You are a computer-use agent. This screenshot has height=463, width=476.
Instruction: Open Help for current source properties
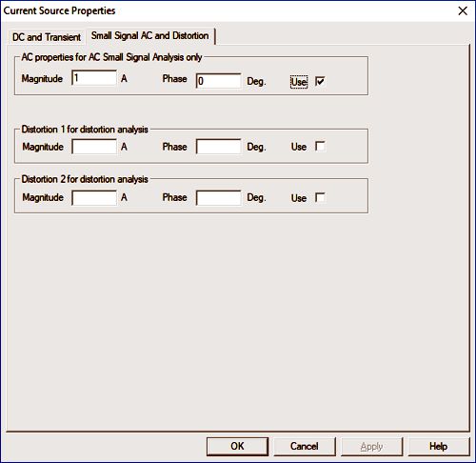click(x=439, y=446)
